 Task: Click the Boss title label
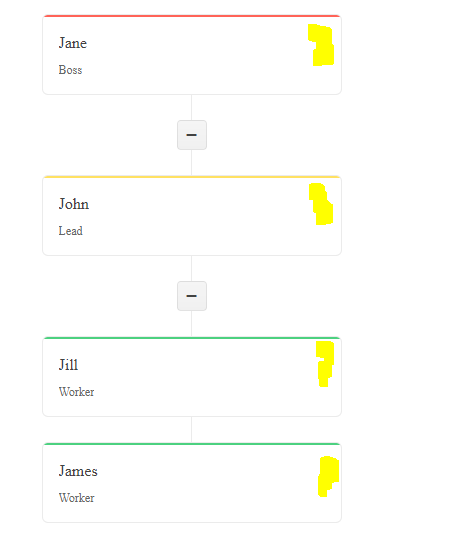70,70
